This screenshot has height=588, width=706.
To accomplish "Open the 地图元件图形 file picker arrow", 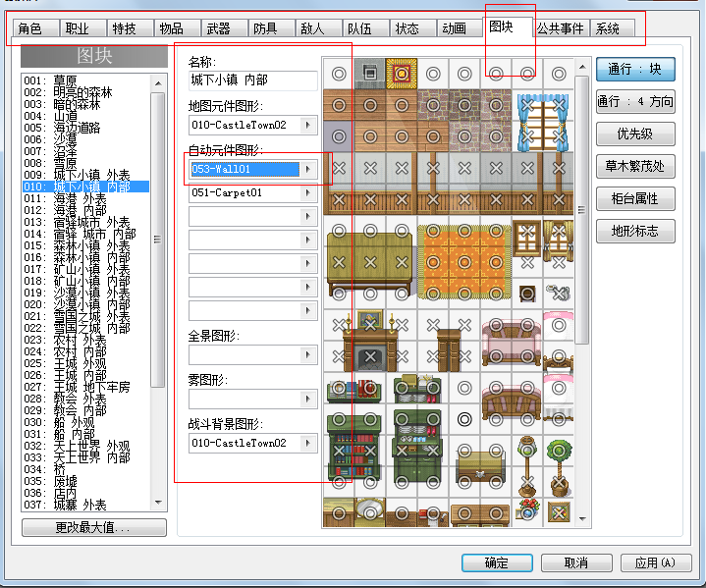I will [x=308, y=125].
